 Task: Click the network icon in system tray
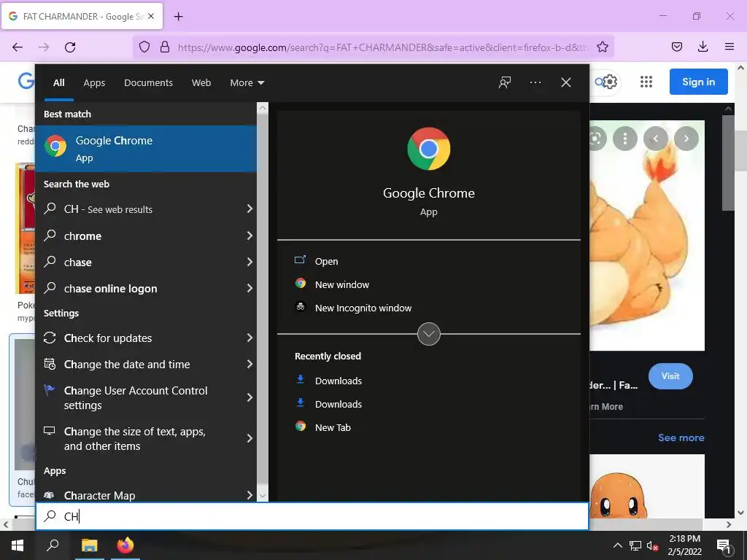click(635, 546)
